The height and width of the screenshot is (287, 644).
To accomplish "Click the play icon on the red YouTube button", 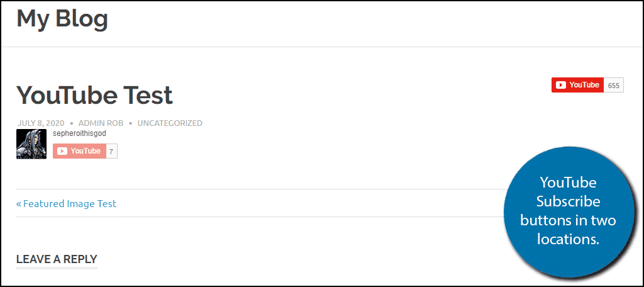I will click(x=561, y=85).
